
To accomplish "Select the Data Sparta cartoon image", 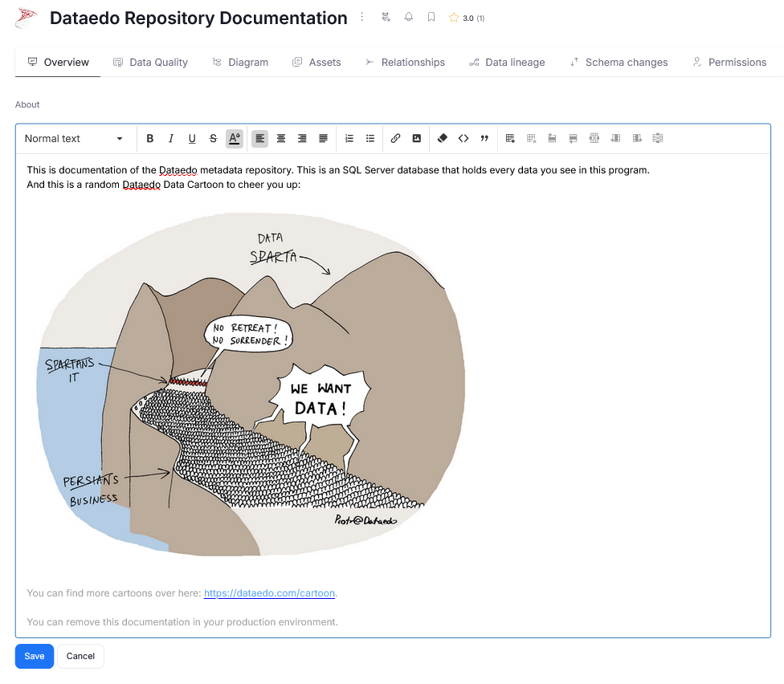I will (x=251, y=384).
